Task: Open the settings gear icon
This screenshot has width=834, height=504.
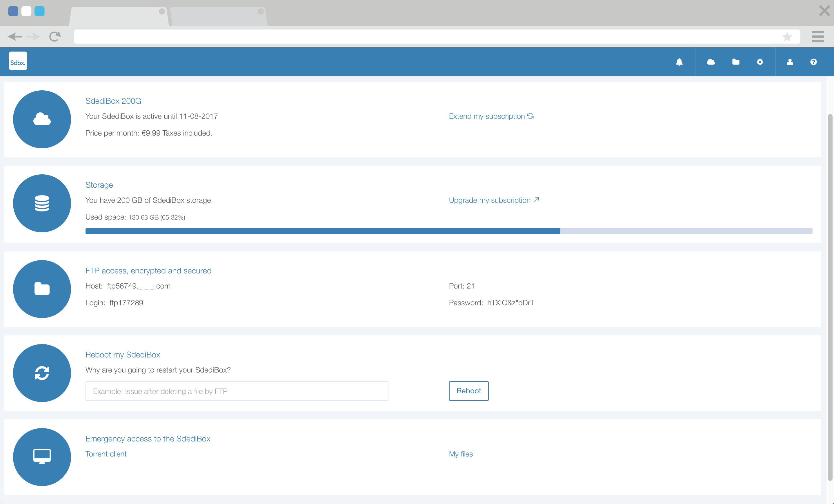Action: pos(760,62)
